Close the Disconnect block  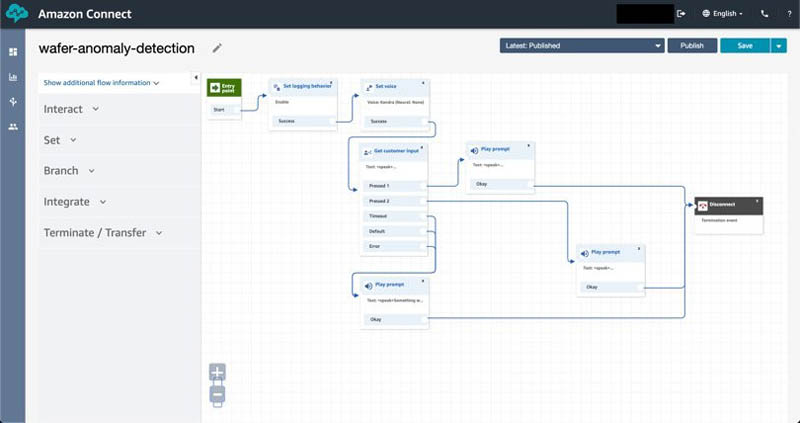(757, 201)
